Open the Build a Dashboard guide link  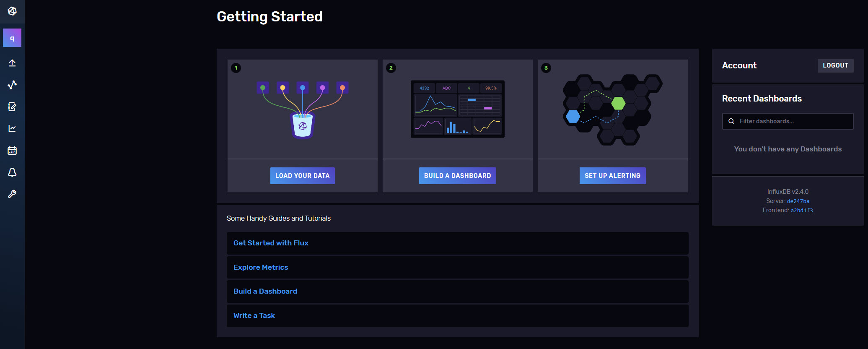point(265,291)
